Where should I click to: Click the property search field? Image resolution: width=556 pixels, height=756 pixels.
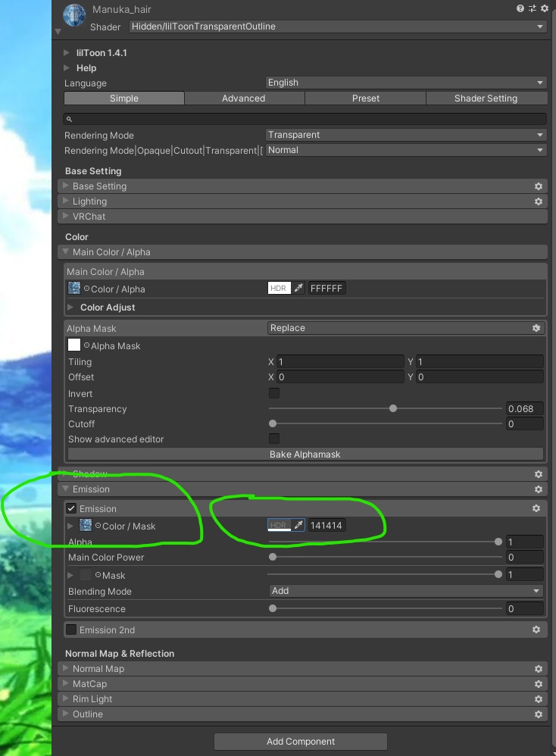305,119
